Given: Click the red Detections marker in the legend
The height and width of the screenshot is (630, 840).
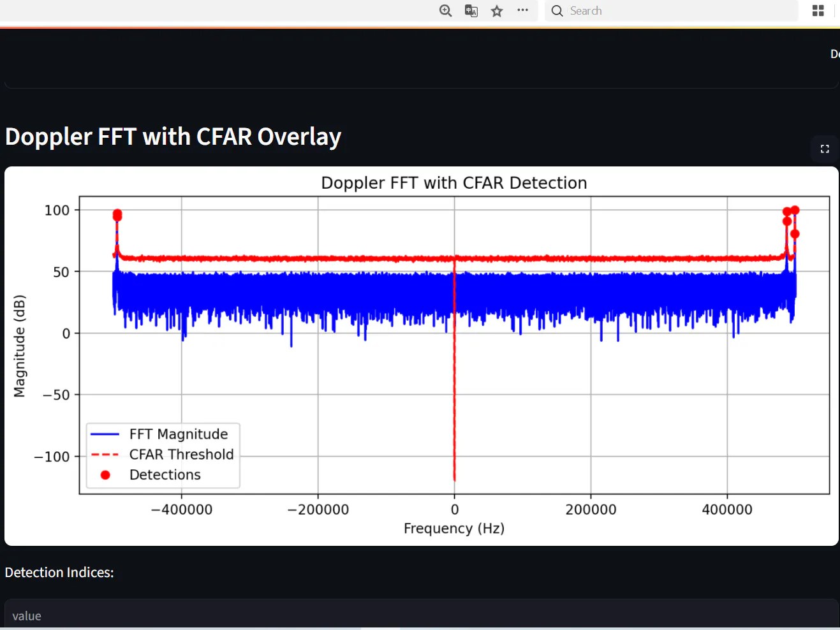Looking at the screenshot, I should click(105, 474).
